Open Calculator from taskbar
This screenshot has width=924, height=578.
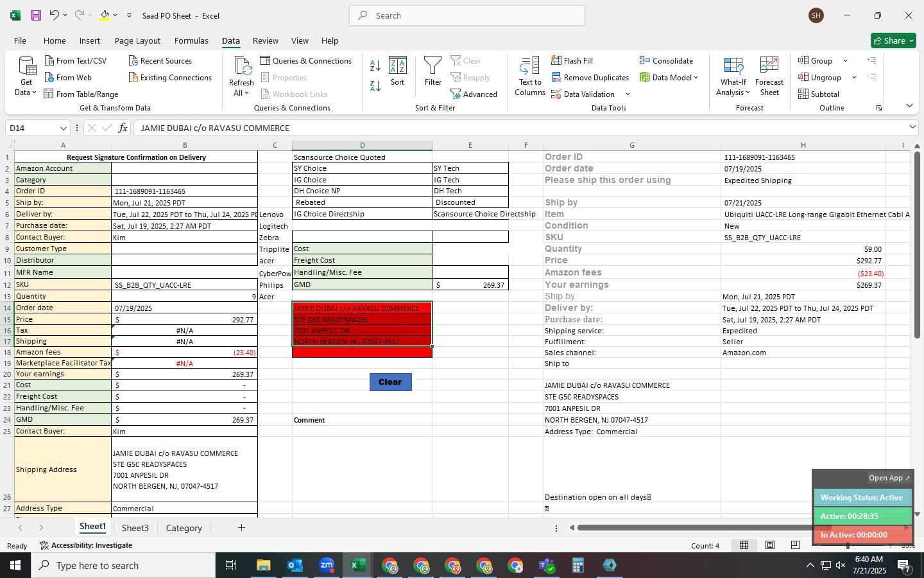[x=578, y=565]
